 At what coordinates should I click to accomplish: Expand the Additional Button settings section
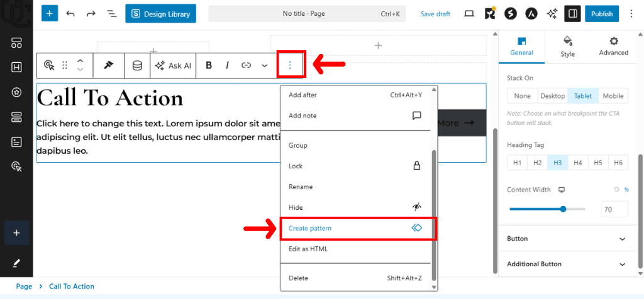[568, 264]
